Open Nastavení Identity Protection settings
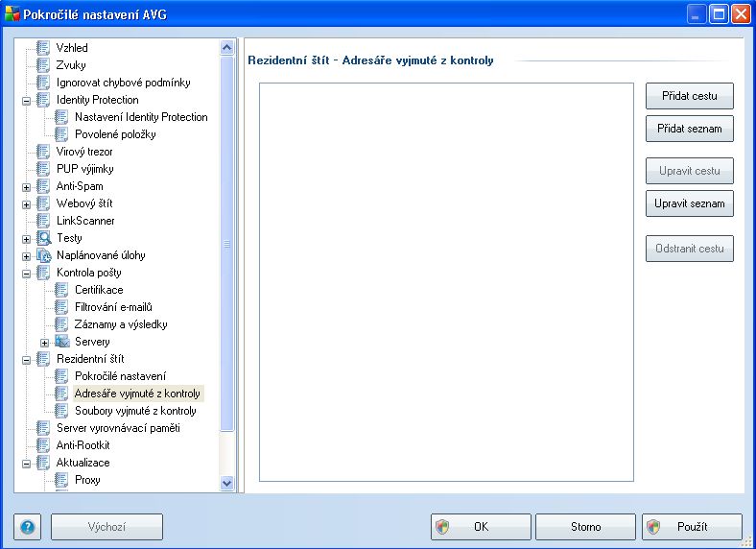The height and width of the screenshot is (549, 756). pyautogui.click(x=141, y=117)
